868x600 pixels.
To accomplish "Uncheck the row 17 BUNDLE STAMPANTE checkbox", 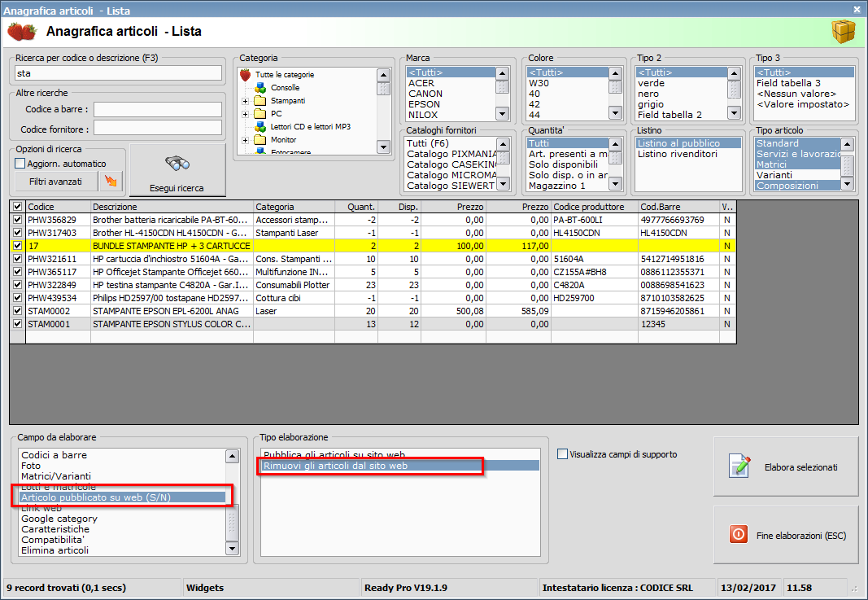I will [18, 245].
